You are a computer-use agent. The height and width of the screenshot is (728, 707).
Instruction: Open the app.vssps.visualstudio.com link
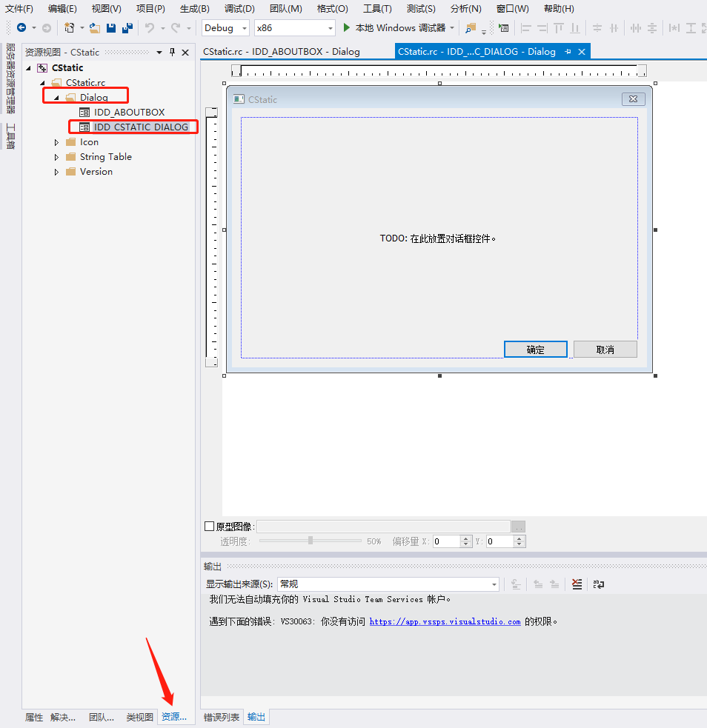pyautogui.click(x=445, y=621)
